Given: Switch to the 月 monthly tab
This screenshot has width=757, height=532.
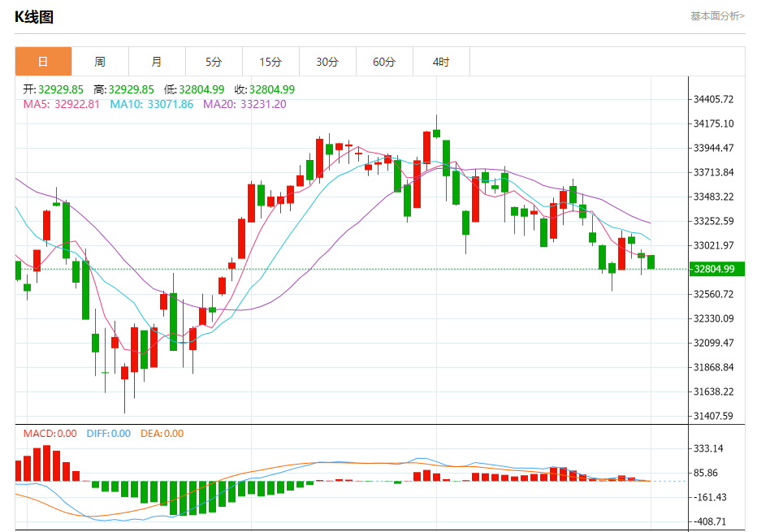Looking at the screenshot, I should point(157,61).
